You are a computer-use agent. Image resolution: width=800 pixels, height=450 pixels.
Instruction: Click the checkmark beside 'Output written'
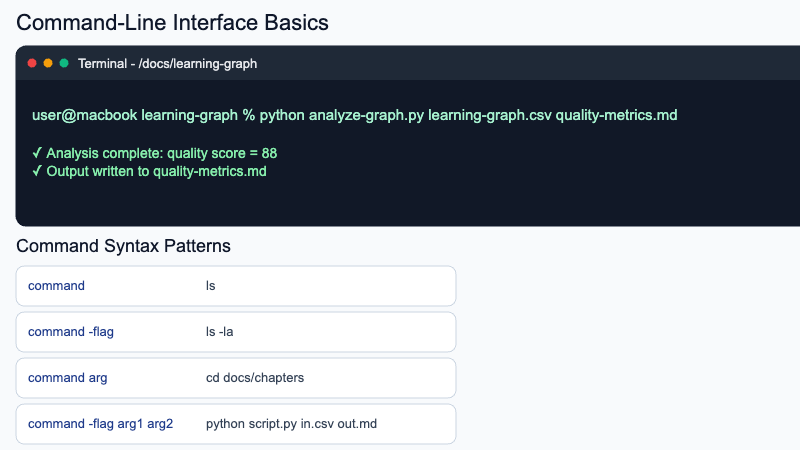37,171
